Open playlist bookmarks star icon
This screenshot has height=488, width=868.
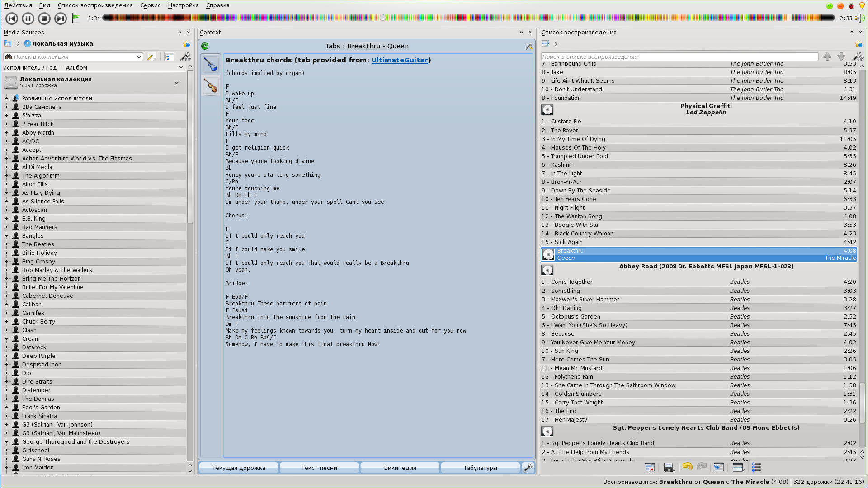(x=859, y=44)
